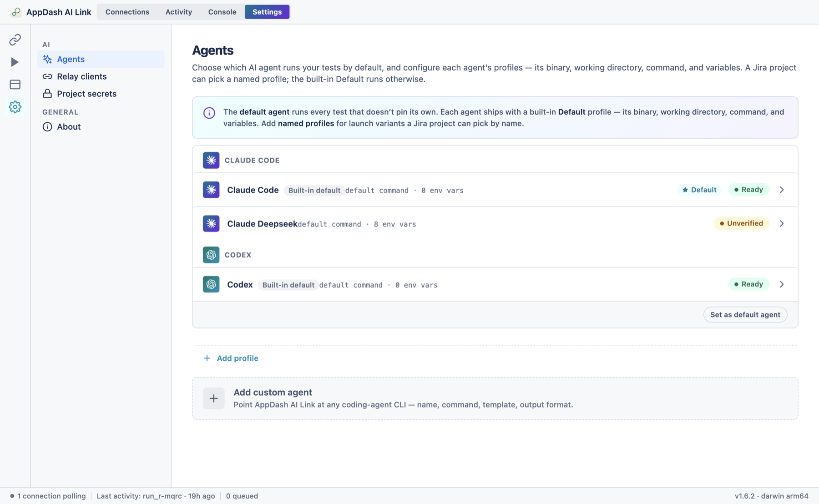819x504 pixels.
Task: Click the plus tile for Add custom agent
Action: [x=214, y=398]
